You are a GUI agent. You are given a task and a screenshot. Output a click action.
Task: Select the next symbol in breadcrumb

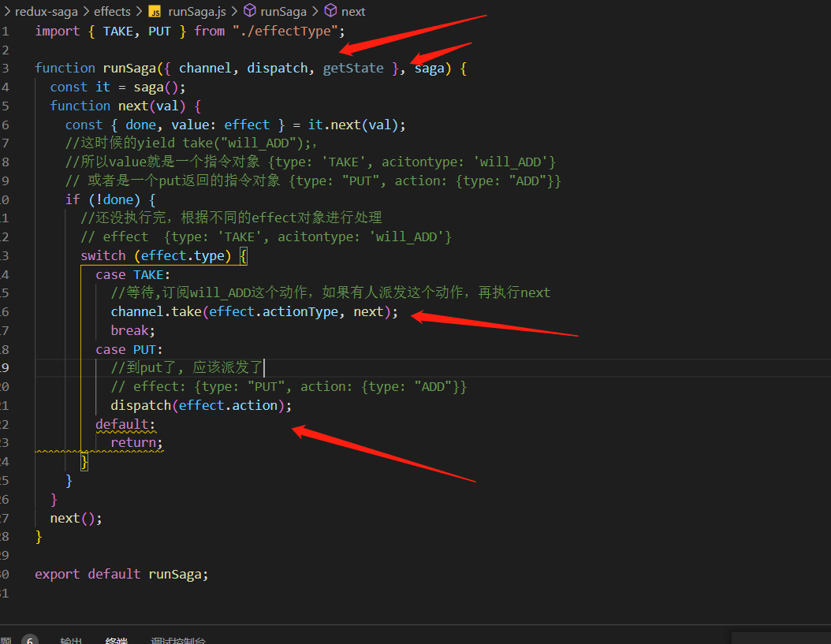point(353,11)
